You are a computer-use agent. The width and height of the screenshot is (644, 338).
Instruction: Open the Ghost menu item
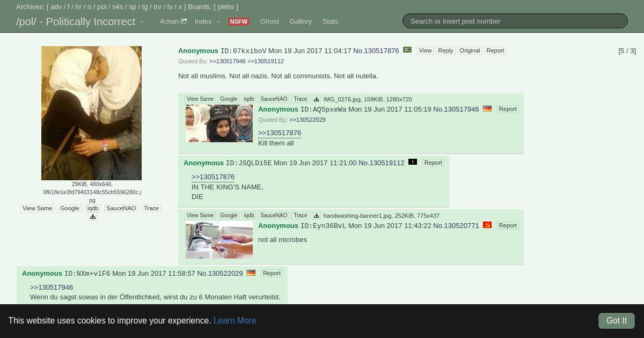click(x=269, y=21)
